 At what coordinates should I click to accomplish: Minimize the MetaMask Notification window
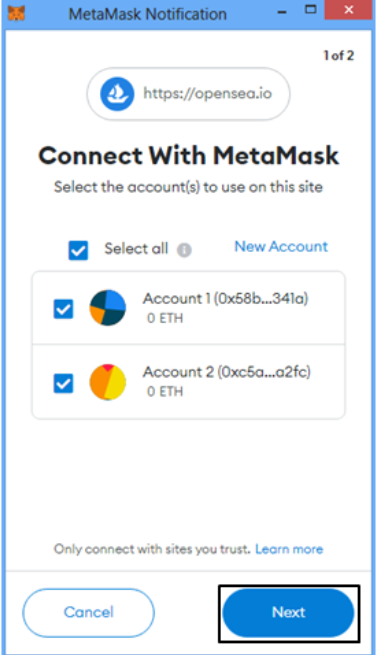282,12
